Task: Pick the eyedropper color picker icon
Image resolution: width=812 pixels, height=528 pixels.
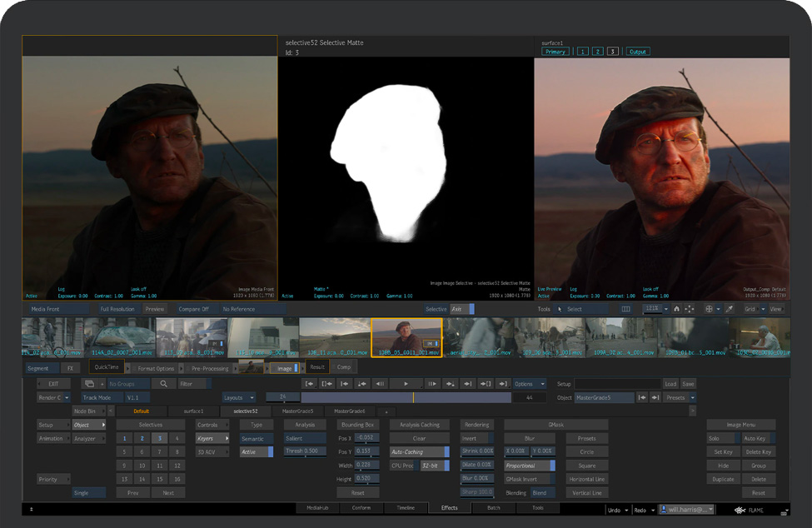Action: 730,309
